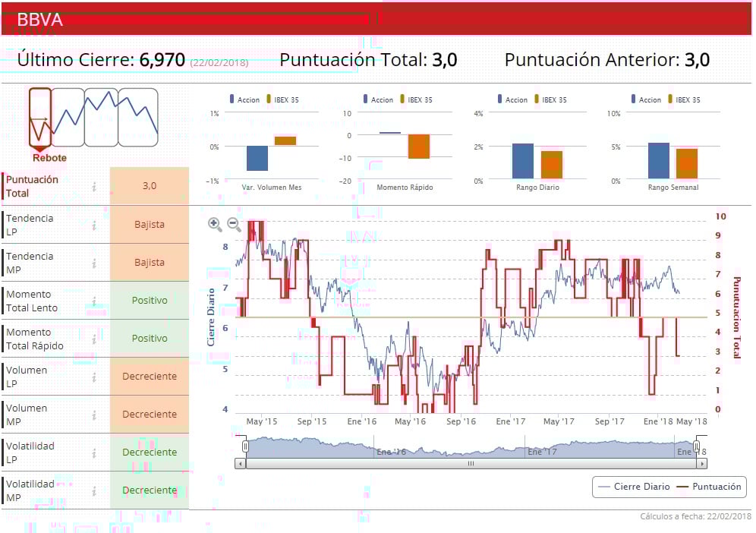Click the Último Cierre 6,970 value
The width and height of the screenshot is (756, 533).
click(162, 60)
